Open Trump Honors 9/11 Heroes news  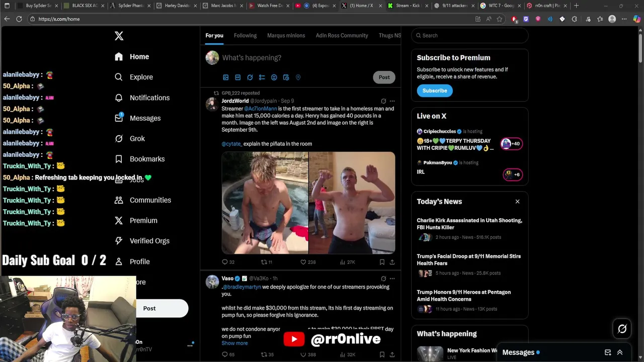(x=469, y=300)
